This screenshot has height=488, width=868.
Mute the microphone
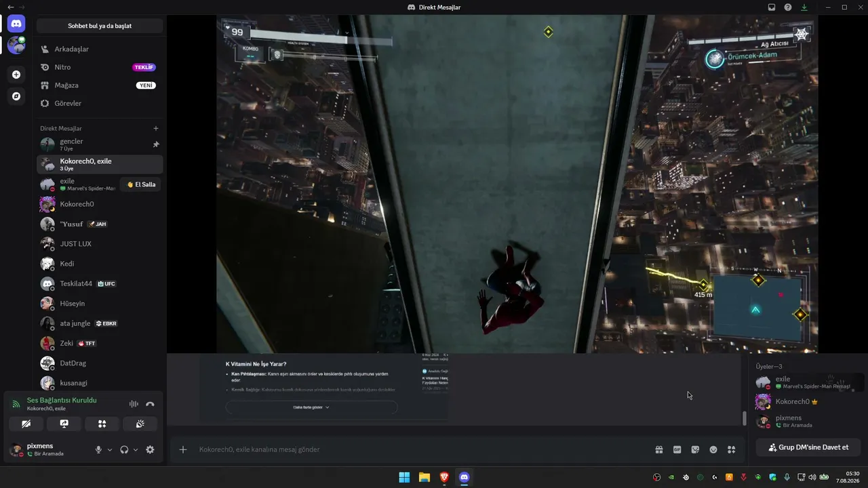98,449
